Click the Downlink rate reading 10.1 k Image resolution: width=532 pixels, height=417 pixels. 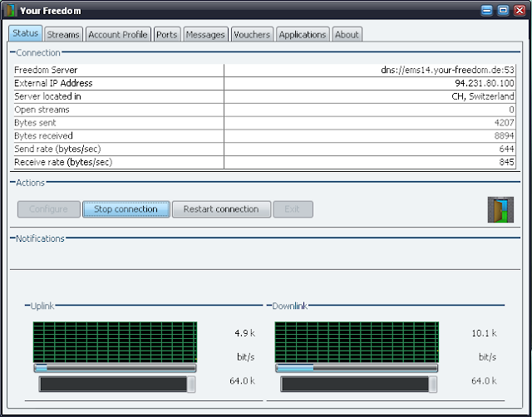484,333
